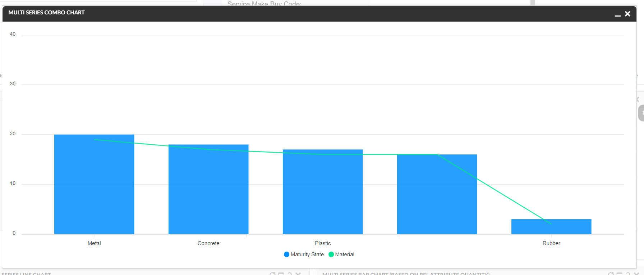
Task: Minimize the Multi Series Combo Chart window
Action: (x=617, y=15)
